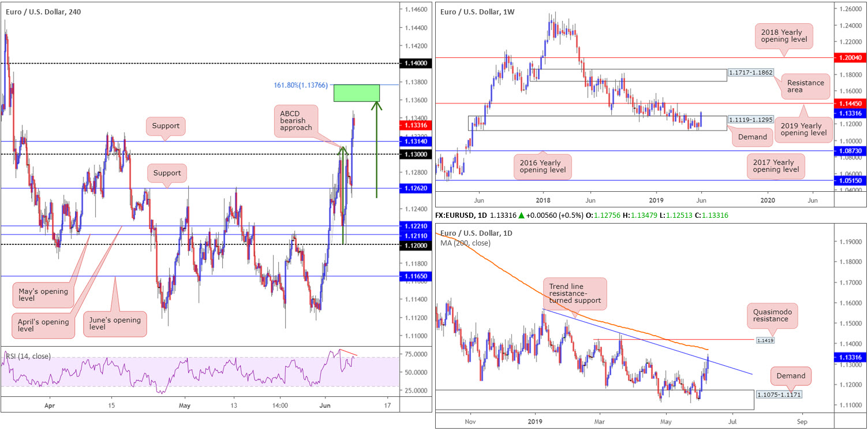This screenshot has width=868, height=431.
Task: Click the red 1.13316 price tag on 240 chart
Action: 416,124
